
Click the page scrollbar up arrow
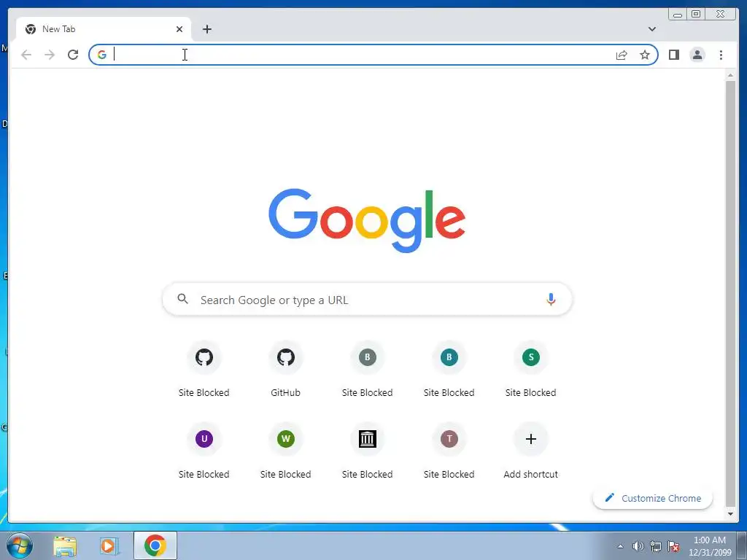pos(730,75)
